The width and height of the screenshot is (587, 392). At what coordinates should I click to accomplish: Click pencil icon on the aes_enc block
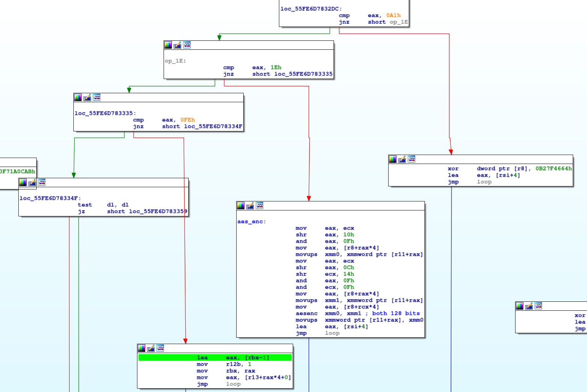(250, 206)
